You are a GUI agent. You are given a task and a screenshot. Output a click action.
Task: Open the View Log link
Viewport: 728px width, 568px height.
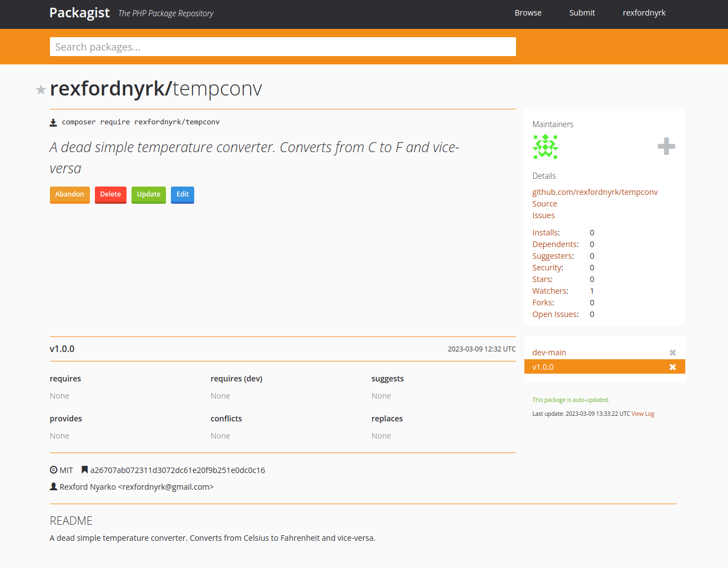643,414
